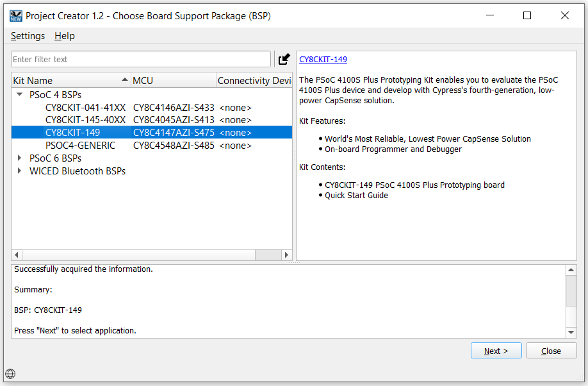Click the Project Creator app icon in title bar
The width and height of the screenshot is (588, 386).
click(16, 16)
